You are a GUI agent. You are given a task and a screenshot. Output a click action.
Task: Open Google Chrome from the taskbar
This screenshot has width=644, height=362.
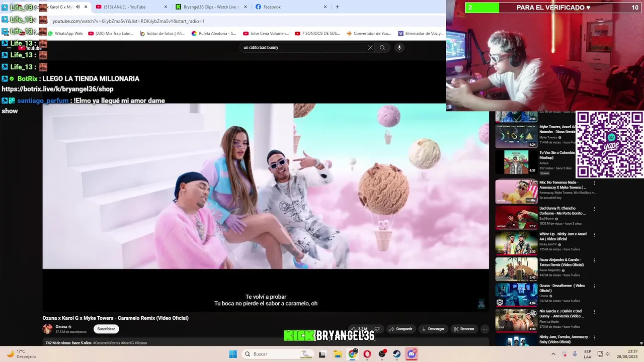[353, 354]
